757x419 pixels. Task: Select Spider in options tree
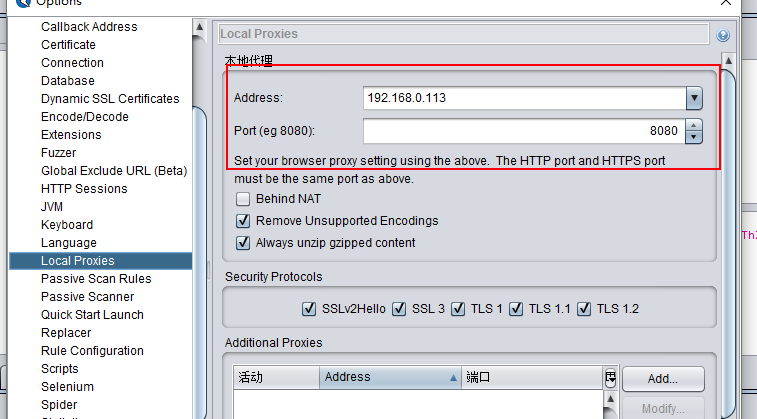(x=59, y=405)
